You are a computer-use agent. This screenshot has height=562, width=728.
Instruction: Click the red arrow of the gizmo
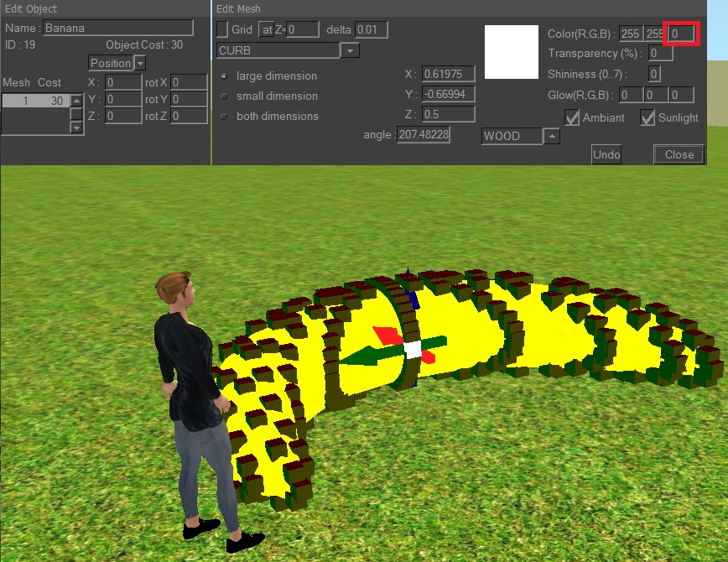[387, 336]
